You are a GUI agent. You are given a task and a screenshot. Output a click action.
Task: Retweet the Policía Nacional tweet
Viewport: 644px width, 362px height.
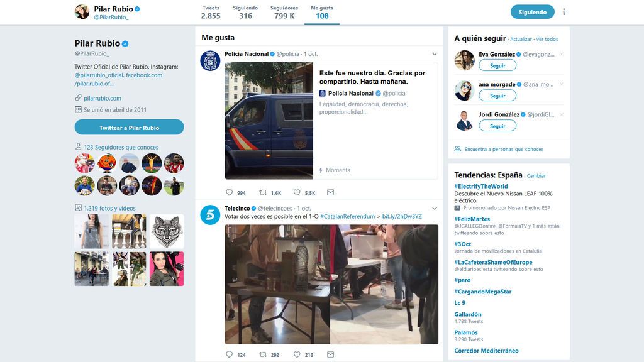[263, 192]
